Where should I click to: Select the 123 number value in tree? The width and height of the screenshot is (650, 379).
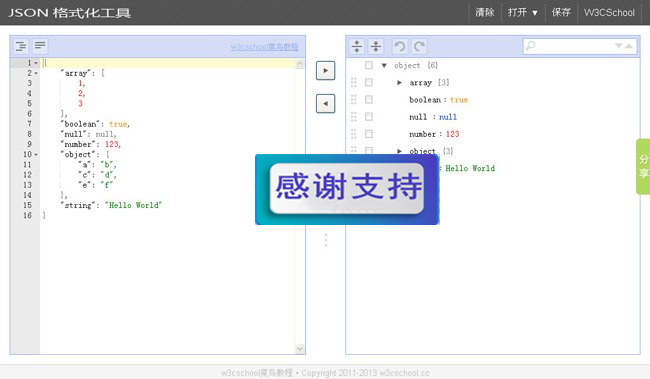(x=452, y=134)
